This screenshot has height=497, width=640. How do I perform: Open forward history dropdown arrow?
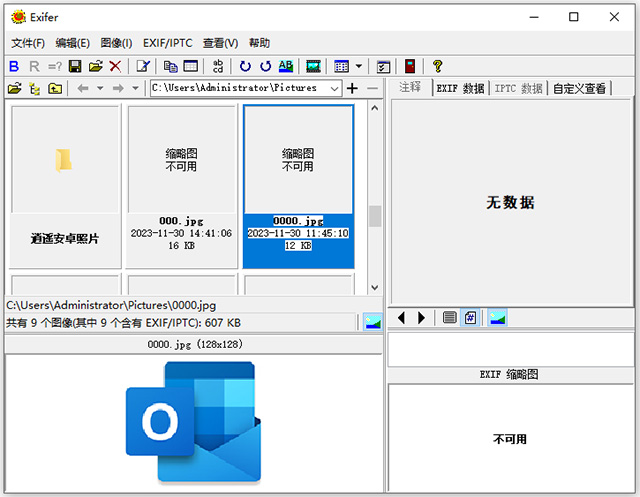pyautogui.click(x=136, y=88)
